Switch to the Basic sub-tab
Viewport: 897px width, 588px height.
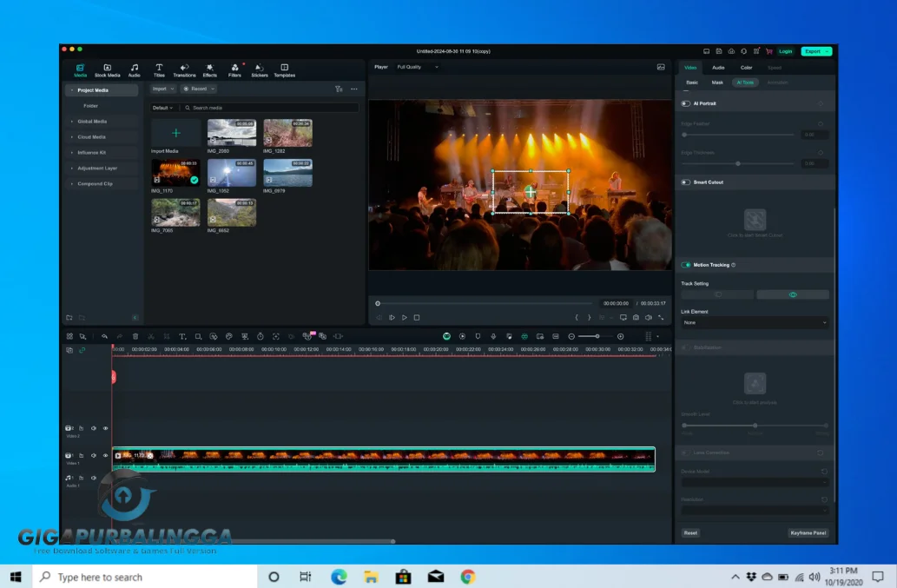pyautogui.click(x=692, y=83)
